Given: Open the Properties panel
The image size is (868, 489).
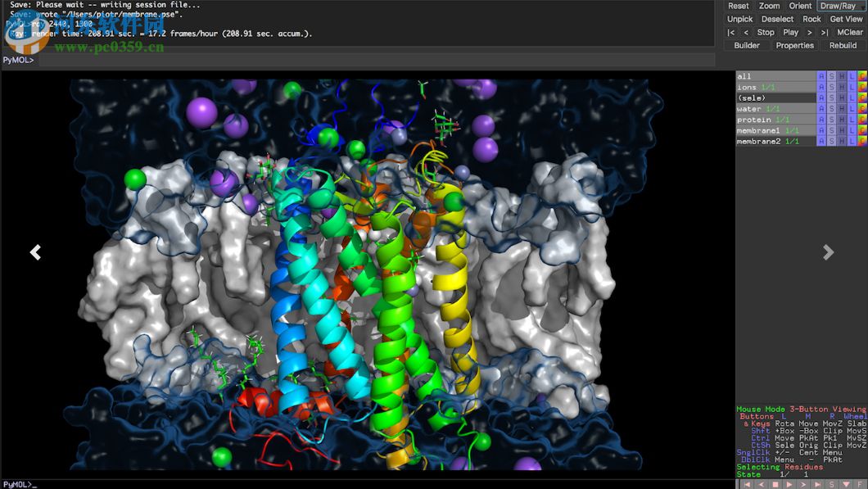Looking at the screenshot, I should point(794,46).
